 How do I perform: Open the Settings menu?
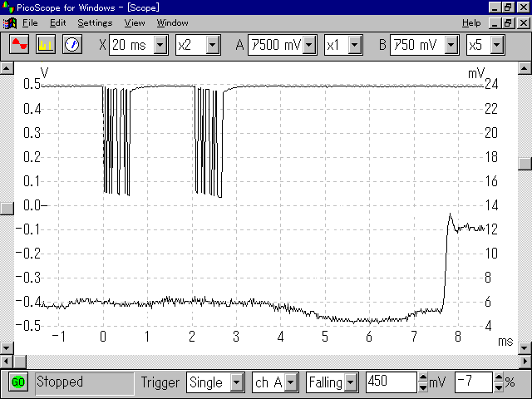pos(95,23)
